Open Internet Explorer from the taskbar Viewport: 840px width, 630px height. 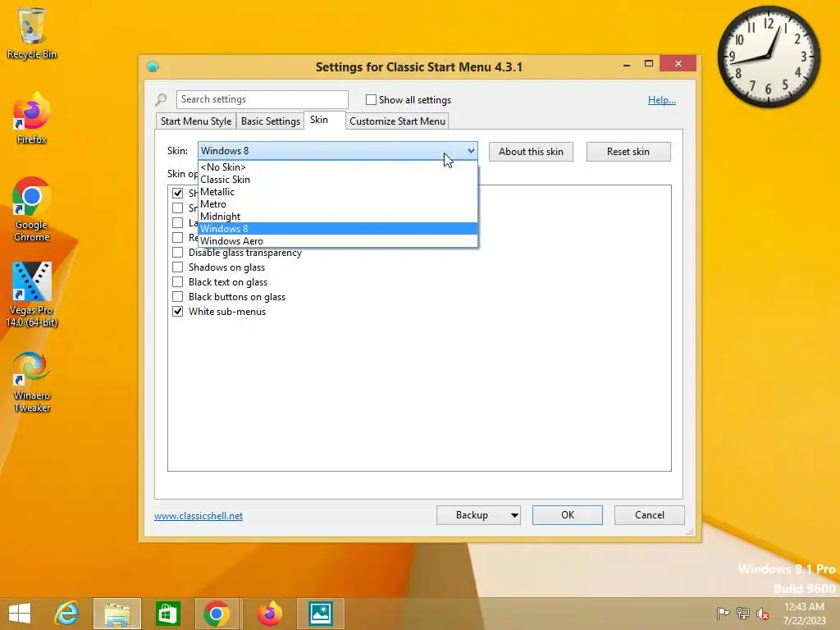(67, 614)
